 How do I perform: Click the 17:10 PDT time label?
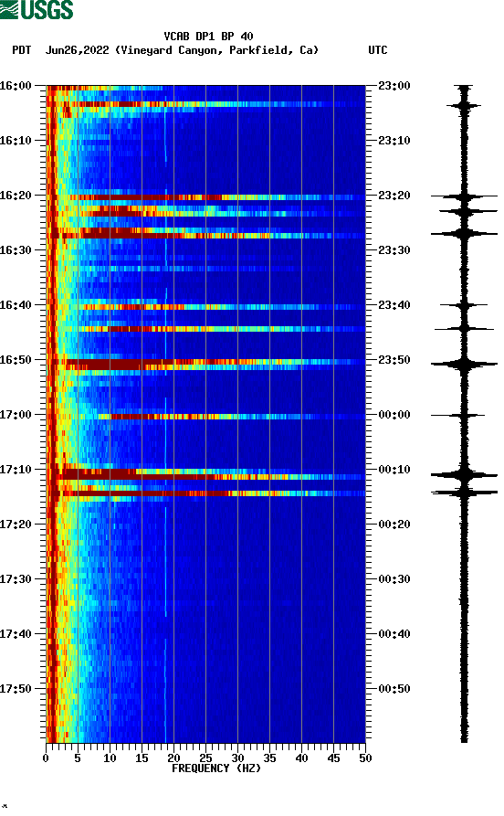pos(16,470)
